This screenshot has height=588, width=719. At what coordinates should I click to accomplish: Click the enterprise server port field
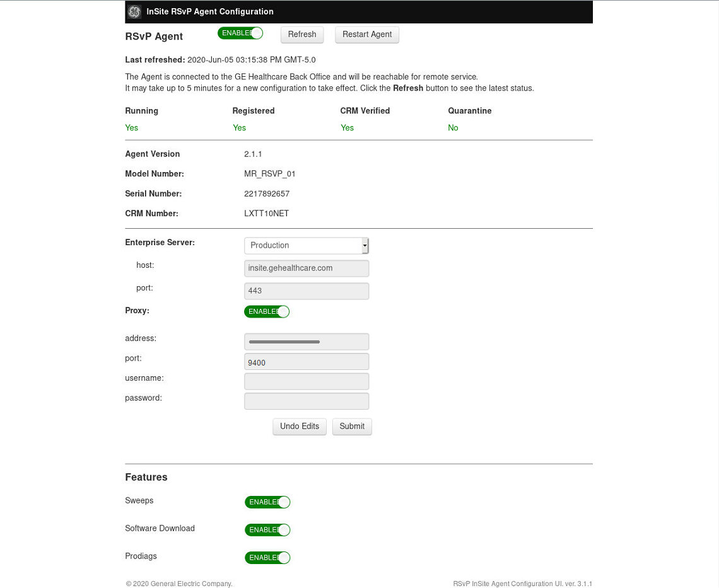(307, 291)
